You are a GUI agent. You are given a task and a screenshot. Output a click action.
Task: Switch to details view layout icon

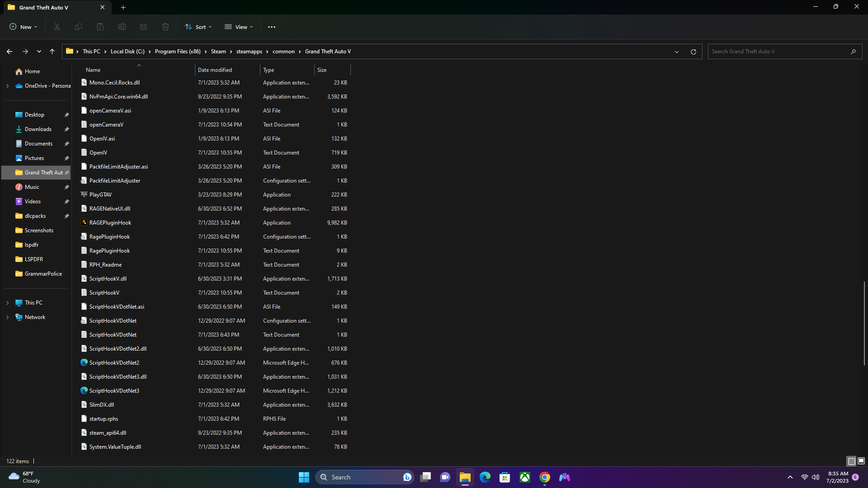point(851,461)
